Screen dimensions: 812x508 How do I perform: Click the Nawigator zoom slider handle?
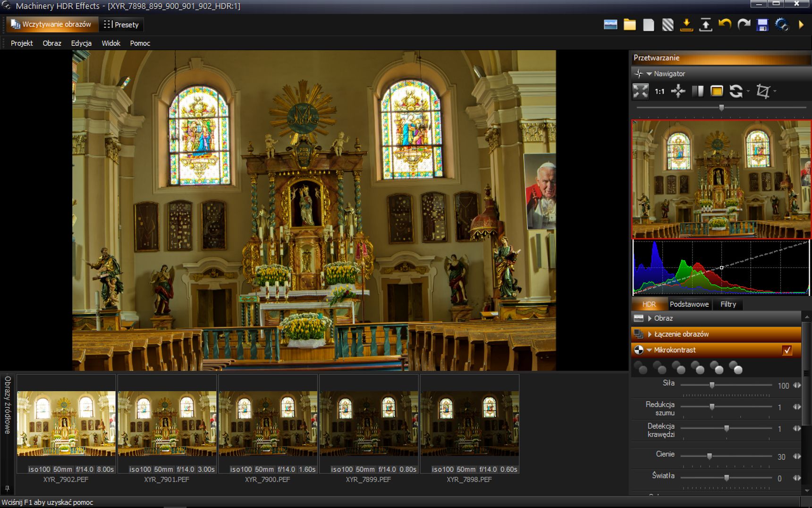(721, 108)
